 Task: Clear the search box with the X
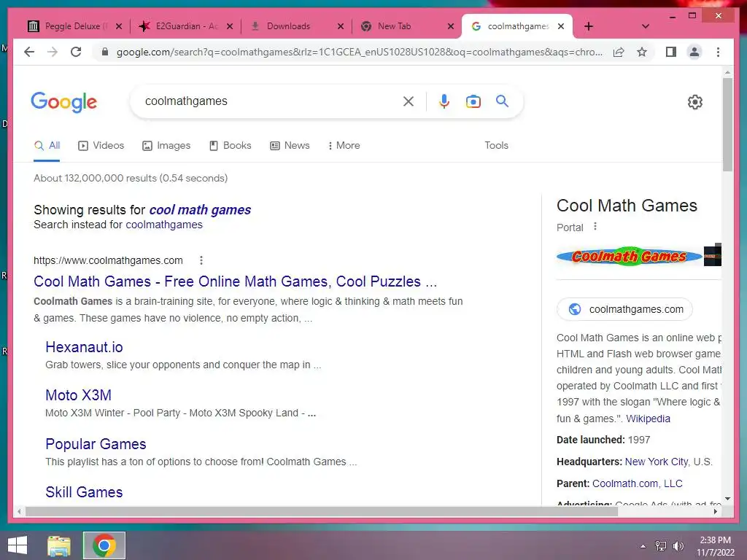(409, 101)
